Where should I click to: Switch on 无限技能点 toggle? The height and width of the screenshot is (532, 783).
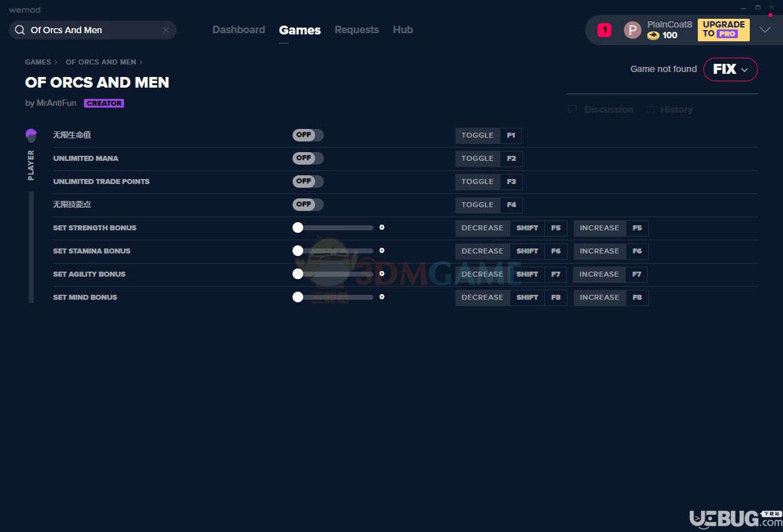[308, 205]
